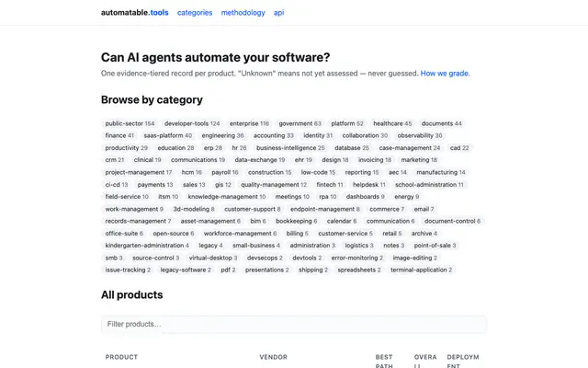Viewport: 588px width, 368px height.
Task: Select the virtual-desktop category tag
Action: 213,258
